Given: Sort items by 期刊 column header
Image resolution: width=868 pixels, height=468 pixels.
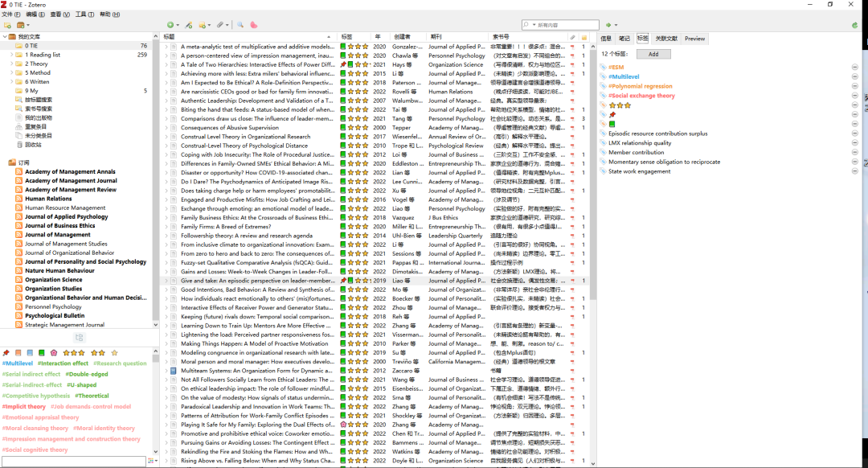Looking at the screenshot, I should click(x=457, y=37).
